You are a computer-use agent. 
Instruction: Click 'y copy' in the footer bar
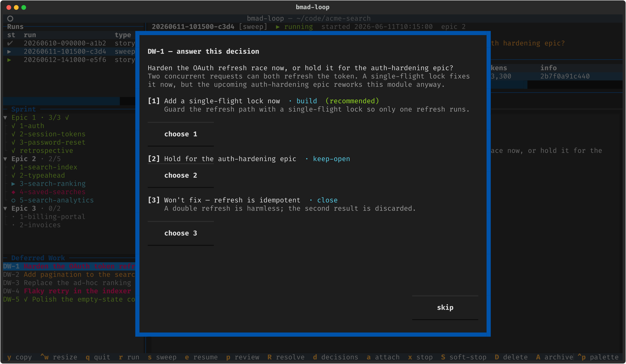[19, 357]
